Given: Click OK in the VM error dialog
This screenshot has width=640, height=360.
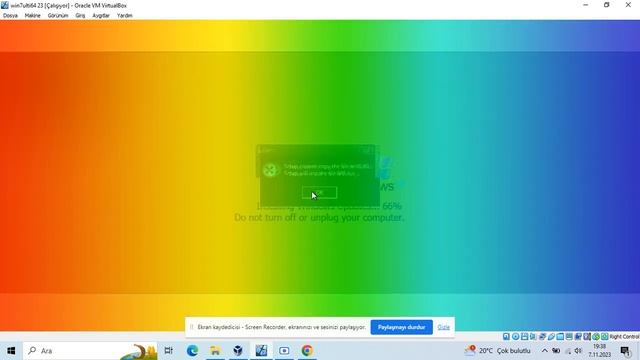Looking at the screenshot, I should click(x=319, y=192).
